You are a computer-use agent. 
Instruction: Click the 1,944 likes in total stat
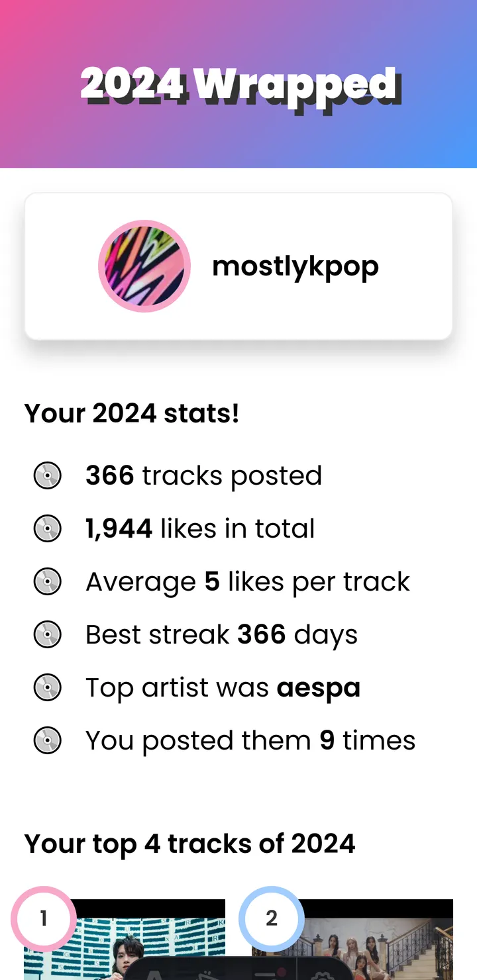(x=200, y=528)
